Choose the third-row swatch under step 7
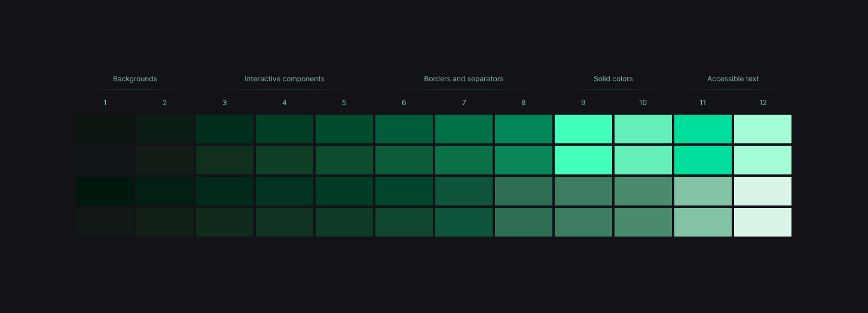 point(464,191)
